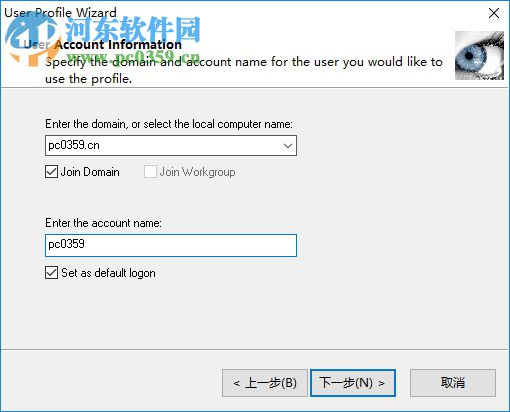Viewport: 510px width, 412px height.
Task: Expand the domain combo box dropdown arrow
Action: pyautogui.click(x=288, y=146)
